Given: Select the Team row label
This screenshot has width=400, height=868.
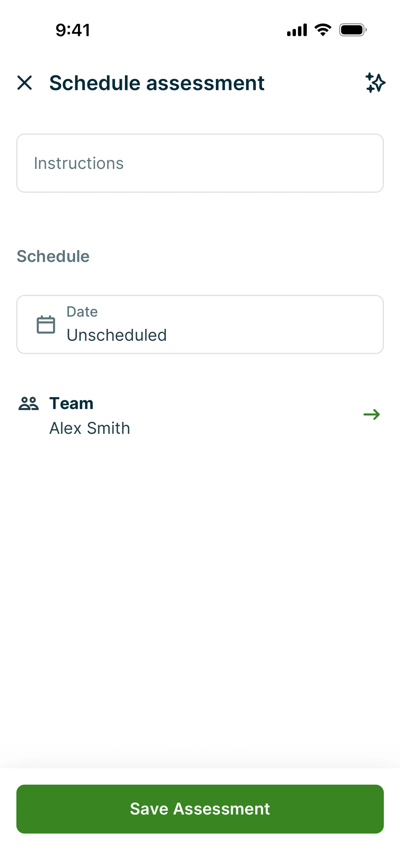Looking at the screenshot, I should 71,403.
